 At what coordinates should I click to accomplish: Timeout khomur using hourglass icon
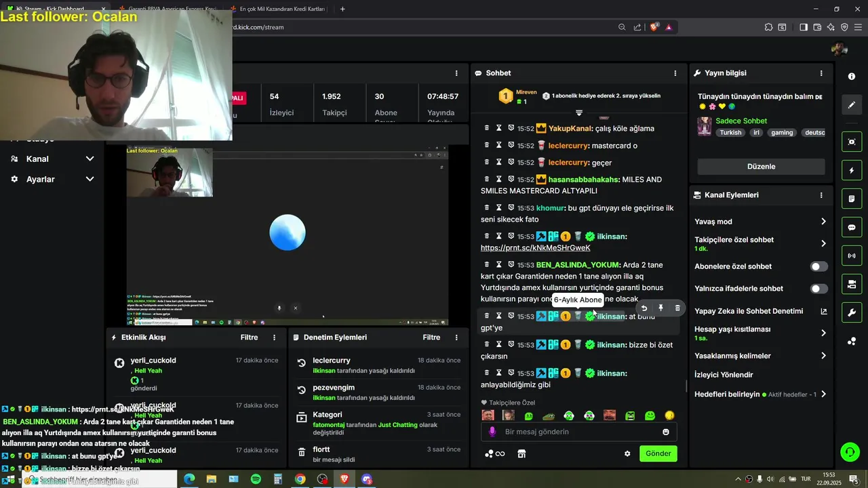click(498, 207)
